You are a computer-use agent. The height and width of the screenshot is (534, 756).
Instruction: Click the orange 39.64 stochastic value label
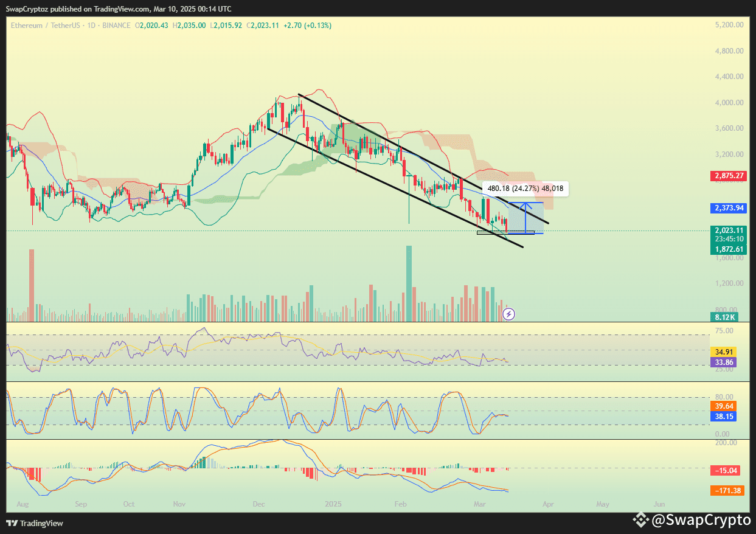click(x=724, y=406)
